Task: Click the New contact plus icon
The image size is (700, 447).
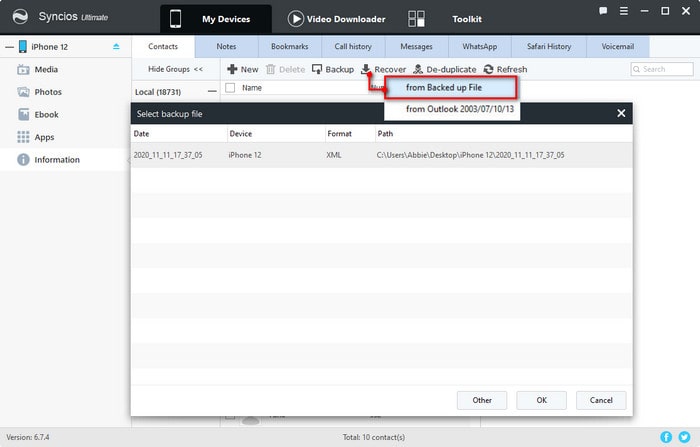Action: [232, 69]
